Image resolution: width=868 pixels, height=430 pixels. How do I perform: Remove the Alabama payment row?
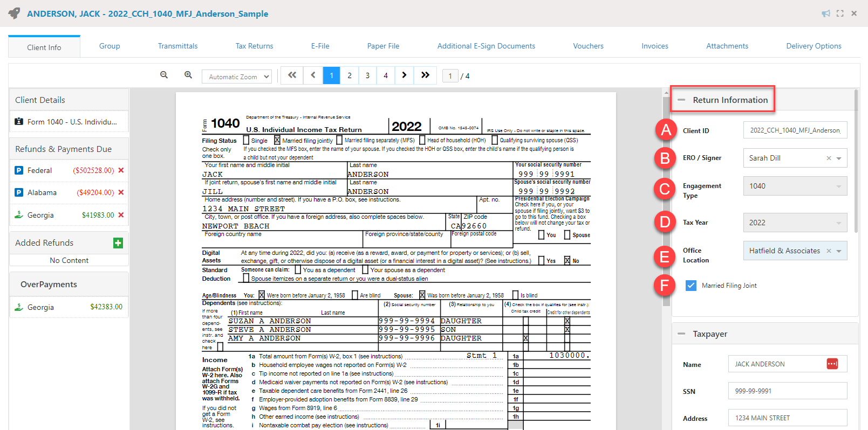pyautogui.click(x=121, y=192)
